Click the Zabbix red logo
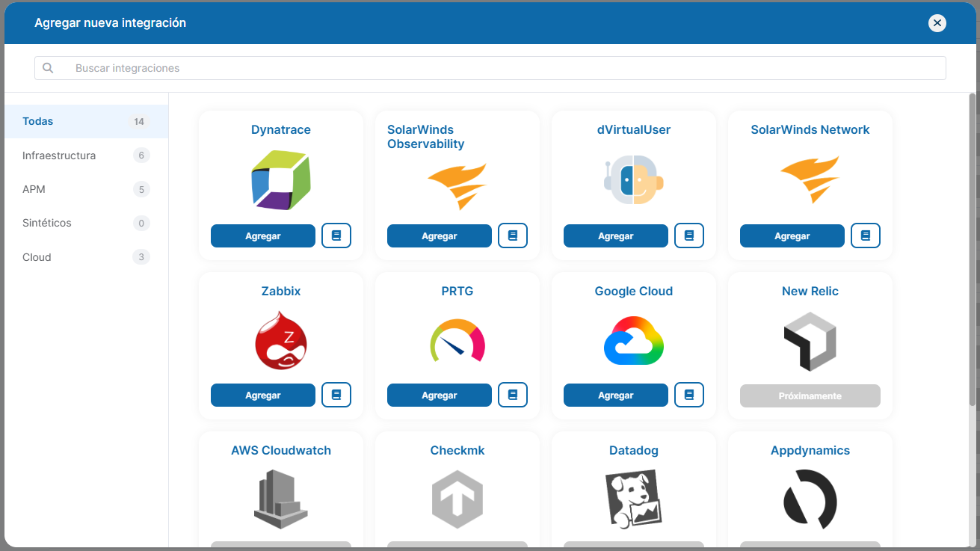This screenshot has width=980, height=551. click(x=281, y=341)
